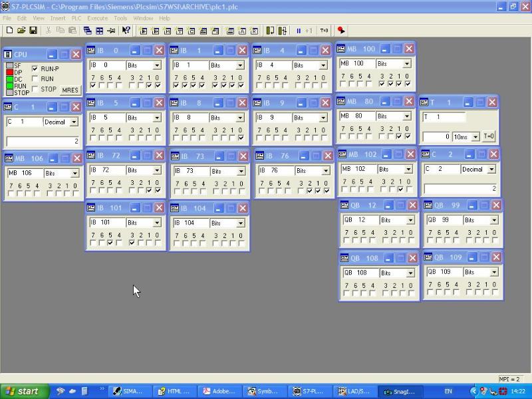The image size is (532, 399).
Task: Insert an input variable window
Action: click(x=144, y=31)
